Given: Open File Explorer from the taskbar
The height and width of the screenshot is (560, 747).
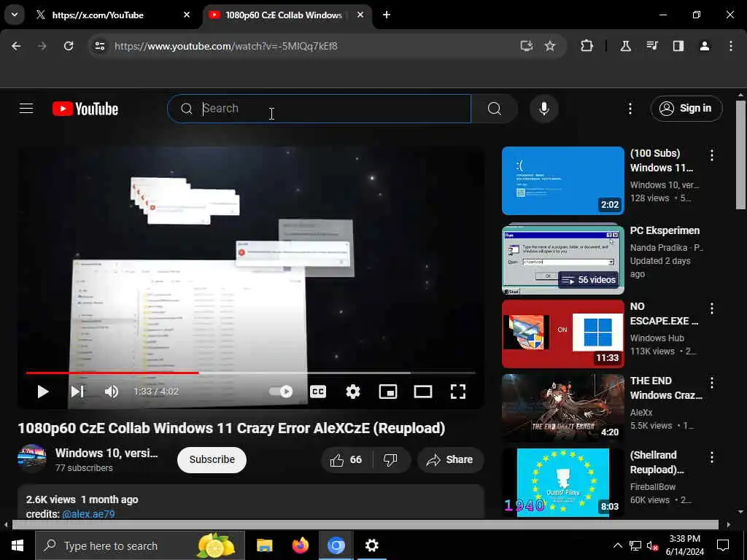Looking at the screenshot, I should click(x=264, y=545).
